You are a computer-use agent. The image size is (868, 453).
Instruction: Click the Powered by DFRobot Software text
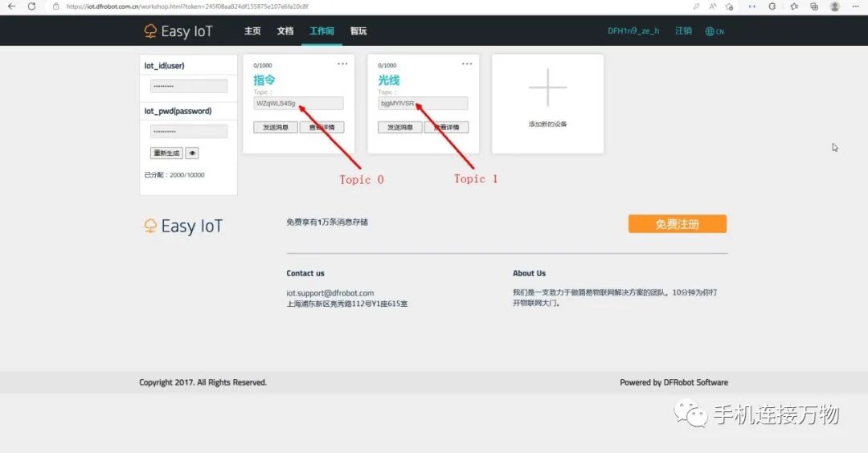click(674, 382)
